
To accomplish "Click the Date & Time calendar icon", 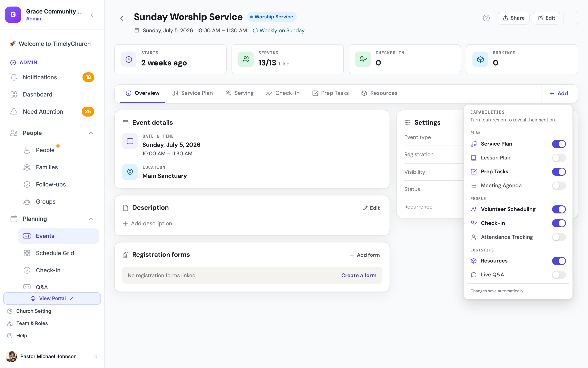I will coord(130,141).
